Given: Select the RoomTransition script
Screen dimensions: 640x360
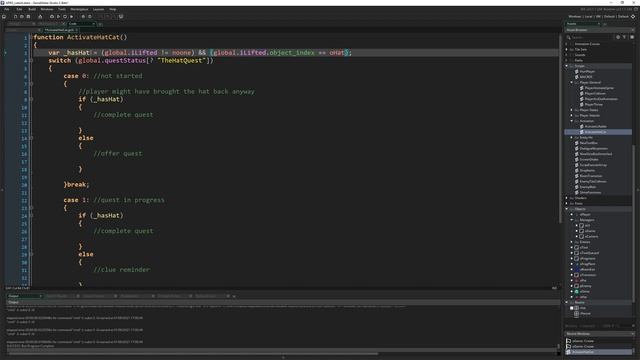Looking at the screenshot, I should click(591, 176).
